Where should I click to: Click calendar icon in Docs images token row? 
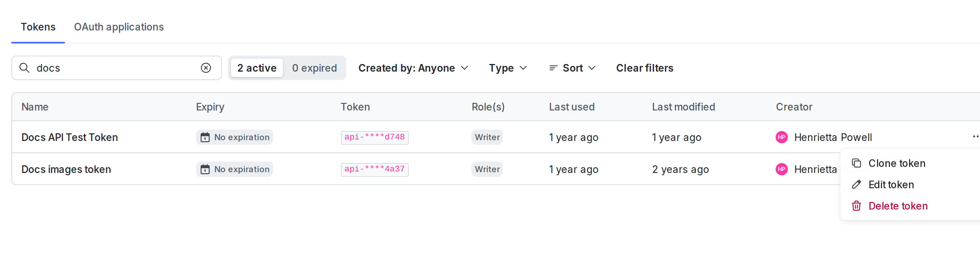point(205,169)
